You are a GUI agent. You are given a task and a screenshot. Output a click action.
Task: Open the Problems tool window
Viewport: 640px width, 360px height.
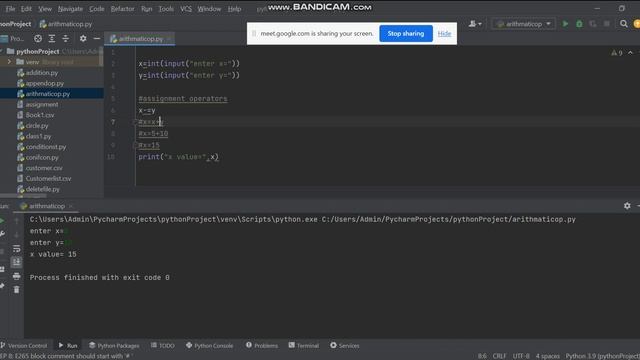click(262, 346)
